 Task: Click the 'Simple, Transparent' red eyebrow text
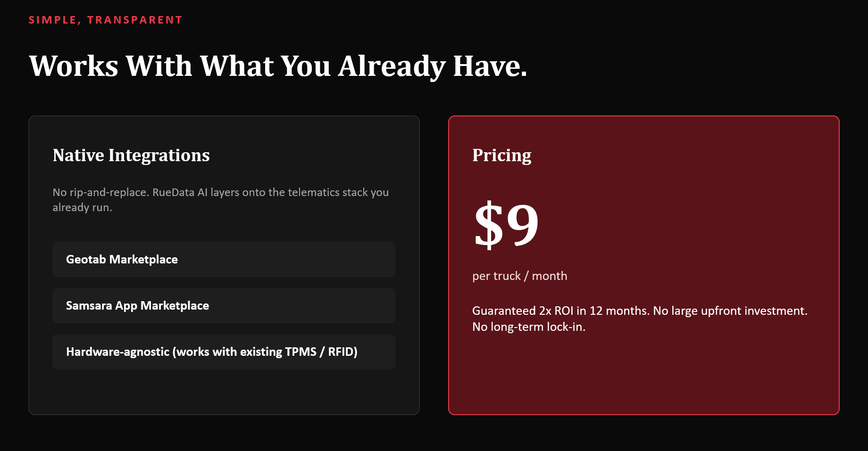pyautogui.click(x=105, y=20)
